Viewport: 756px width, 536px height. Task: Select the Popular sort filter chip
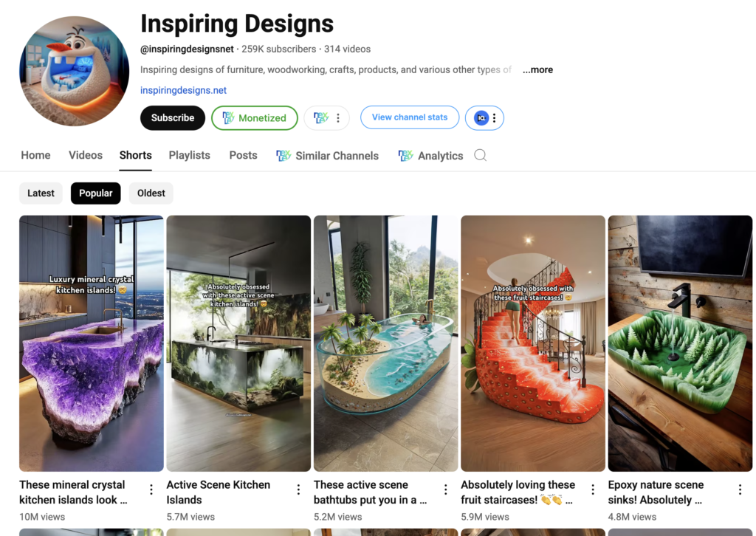[x=95, y=193]
